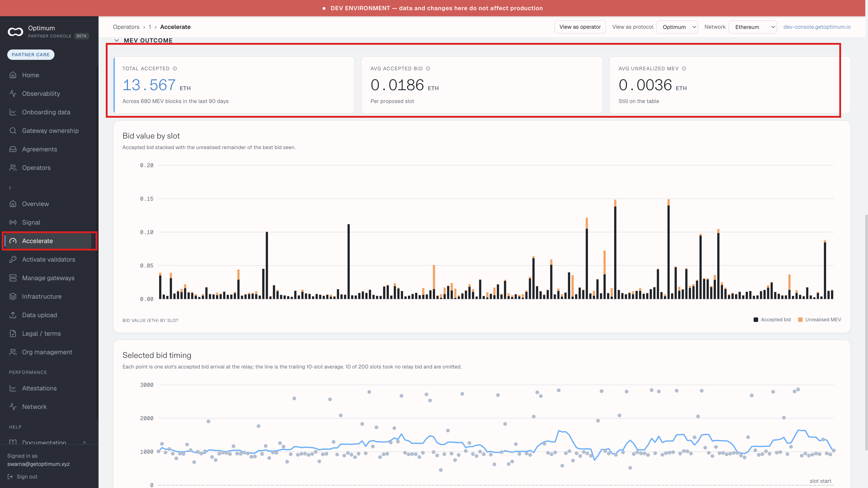This screenshot has height=488, width=868.
Task: Click the Legal / terms document icon
Action: tap(13, 333)
